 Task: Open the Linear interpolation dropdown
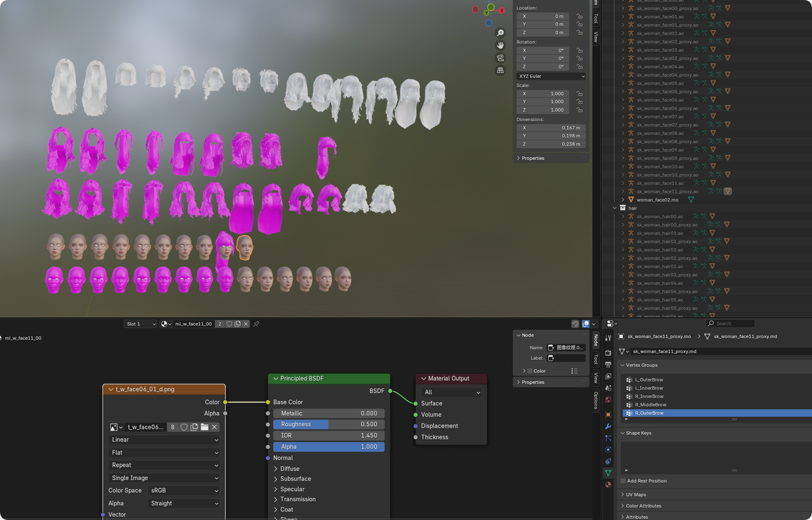(x=164, y=439)
